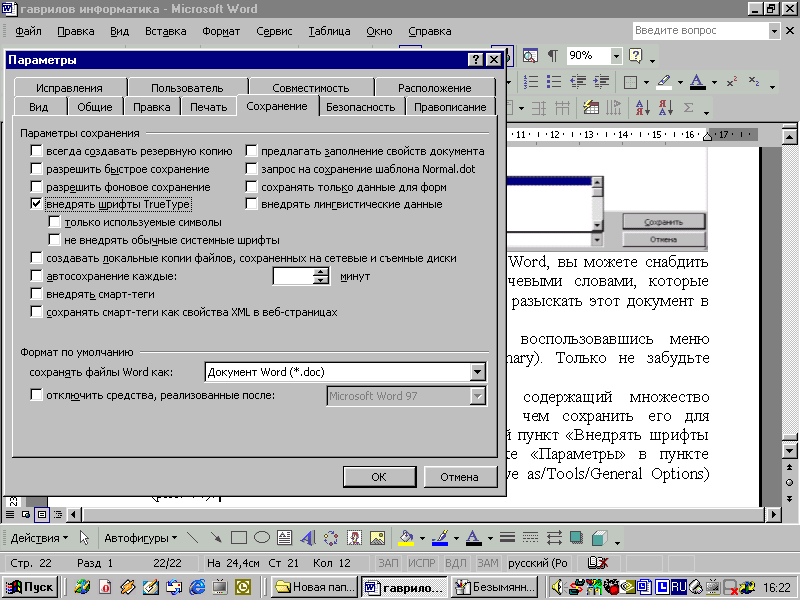Viewport: 800px width, 600px height.
Task: Switch to the Правописание tab
Action: coord(450,107)
